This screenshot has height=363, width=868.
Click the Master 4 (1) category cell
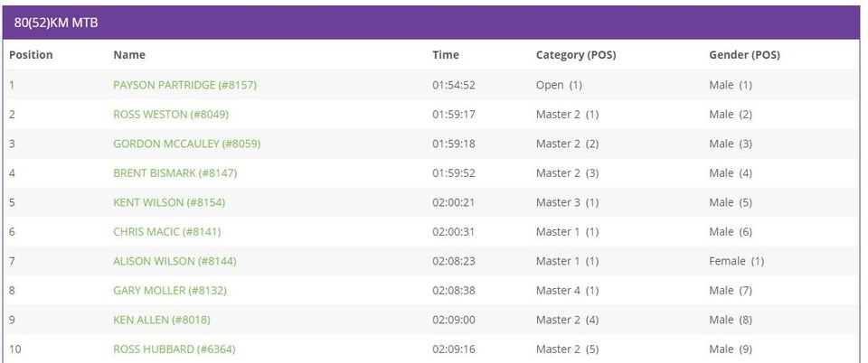click(567, 290)
